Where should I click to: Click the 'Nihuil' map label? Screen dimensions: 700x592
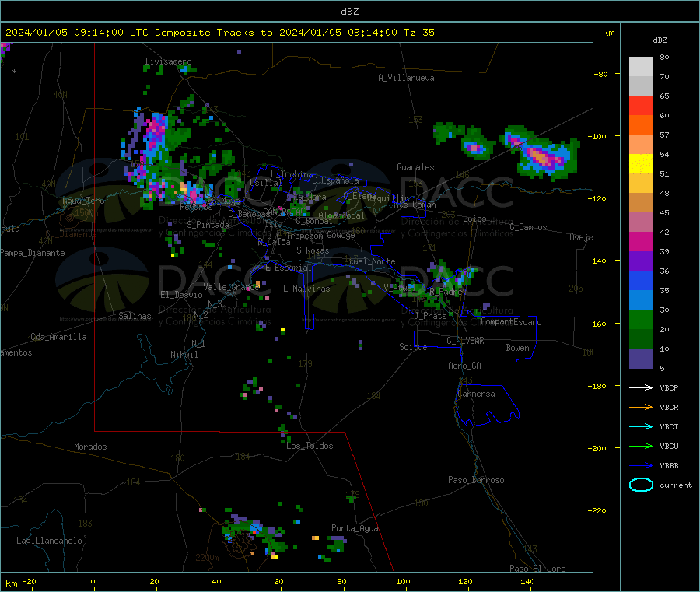[x=184, y=355]
